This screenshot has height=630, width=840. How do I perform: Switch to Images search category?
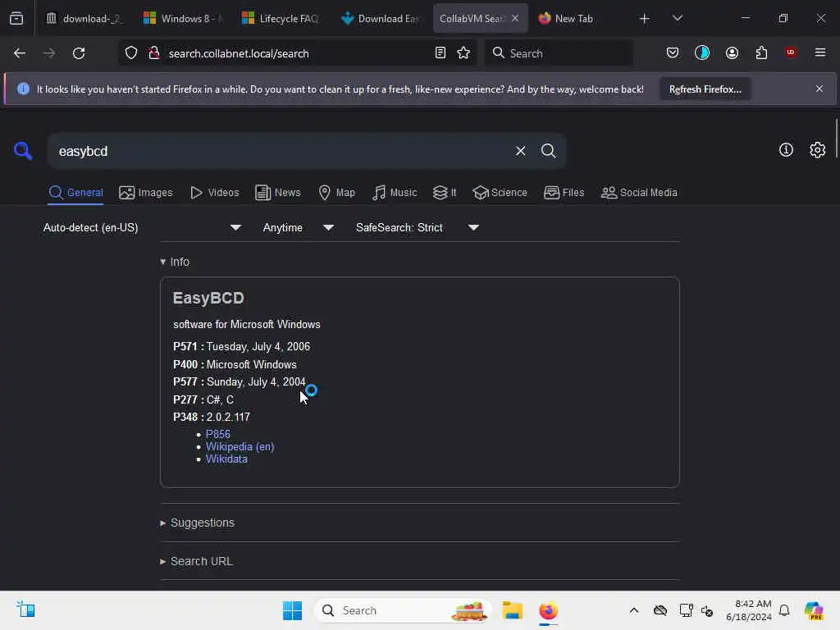146,193
